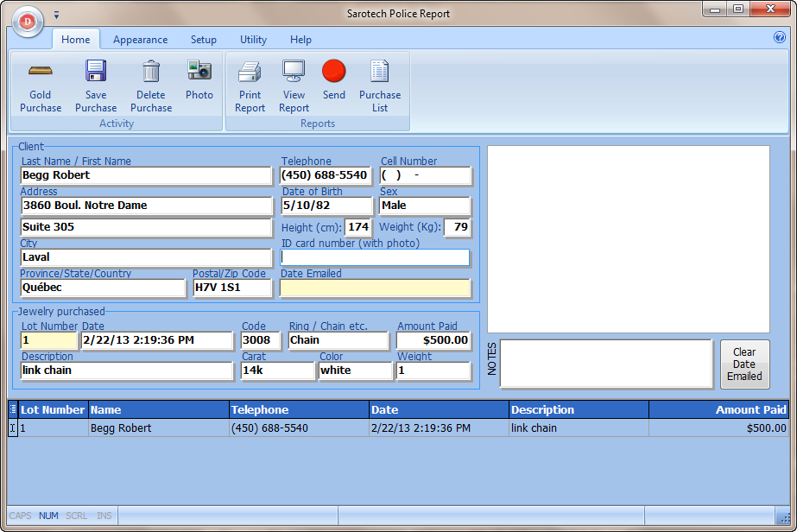Click the Clear Date Emailed button
The width and height of the screenshot is (797, 532).
tap(744, 364)
